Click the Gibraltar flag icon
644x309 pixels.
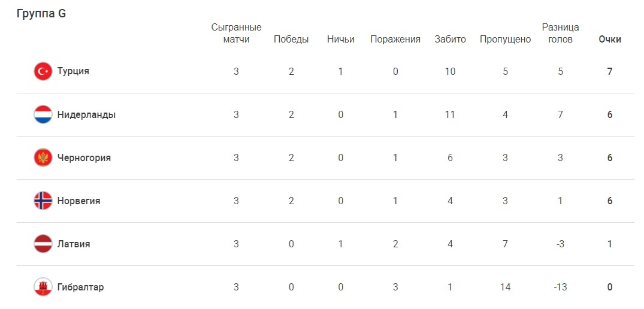(x=43, y=287)
